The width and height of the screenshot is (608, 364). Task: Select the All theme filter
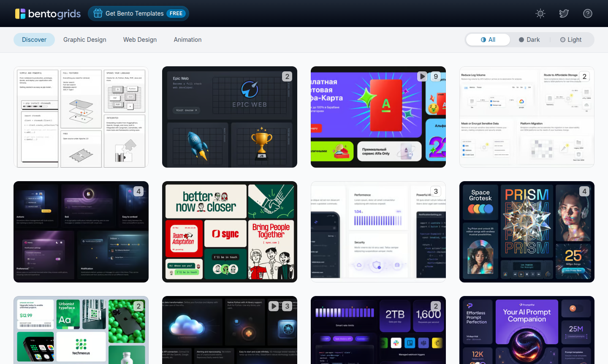tap(488, 40)
